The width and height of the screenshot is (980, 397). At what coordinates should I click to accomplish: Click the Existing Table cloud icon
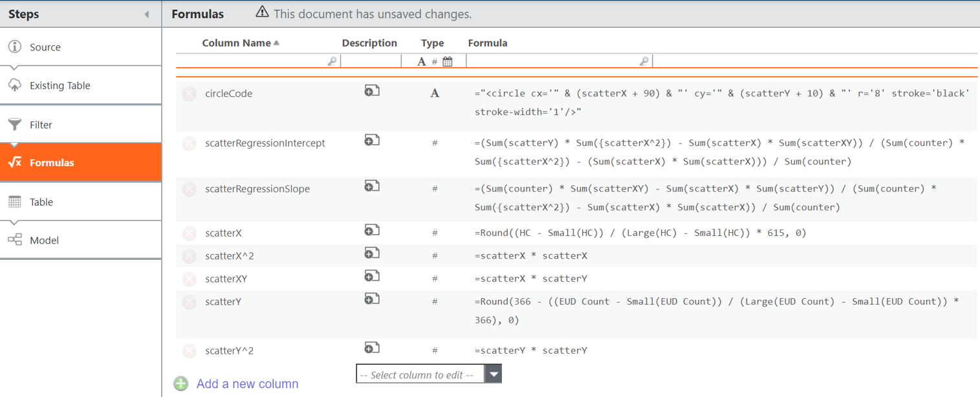click(15, 85)
